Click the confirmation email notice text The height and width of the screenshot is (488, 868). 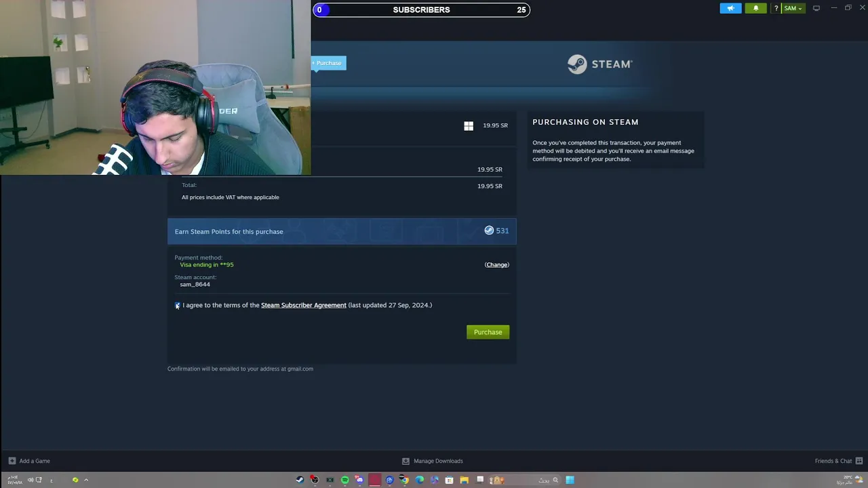click(x=240, y=369)
